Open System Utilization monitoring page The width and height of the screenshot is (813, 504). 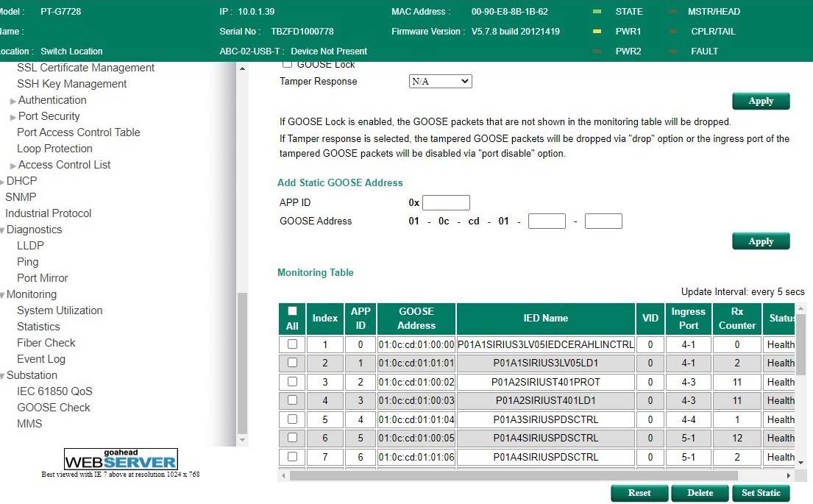(60, 310)
